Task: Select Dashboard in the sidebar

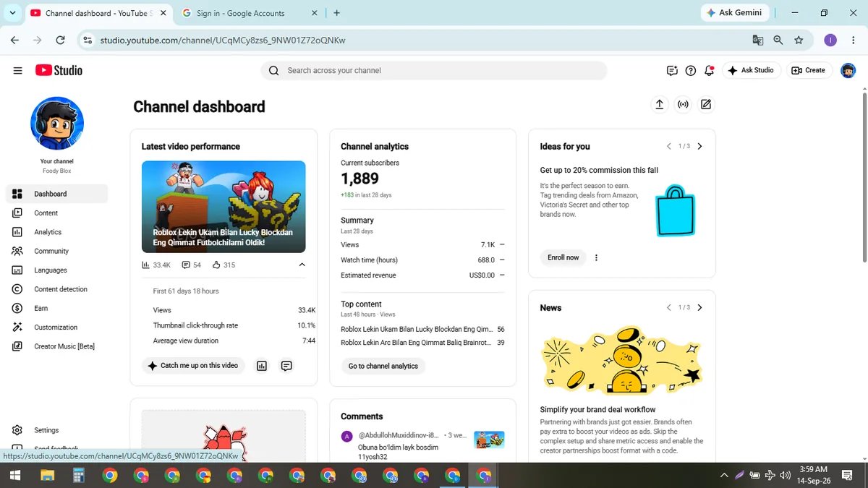Action: click(x=57, y=194)
